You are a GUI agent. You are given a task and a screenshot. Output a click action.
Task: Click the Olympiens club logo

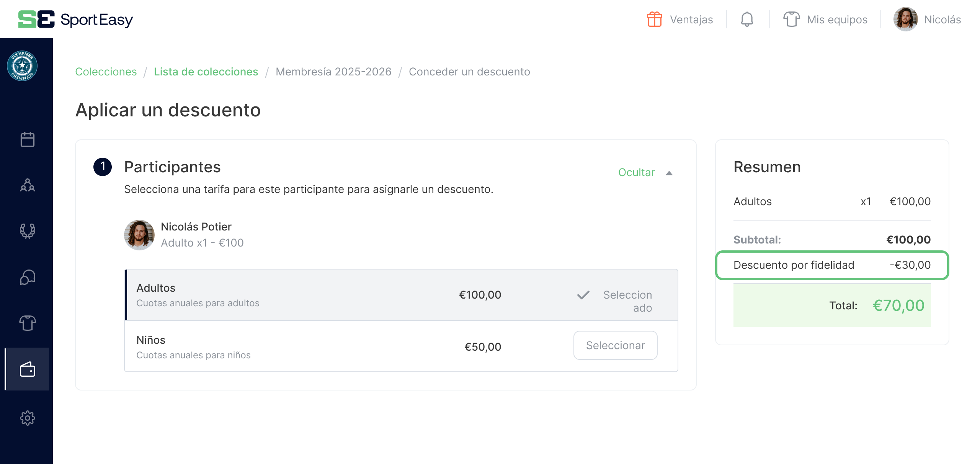tap(22, 66)
